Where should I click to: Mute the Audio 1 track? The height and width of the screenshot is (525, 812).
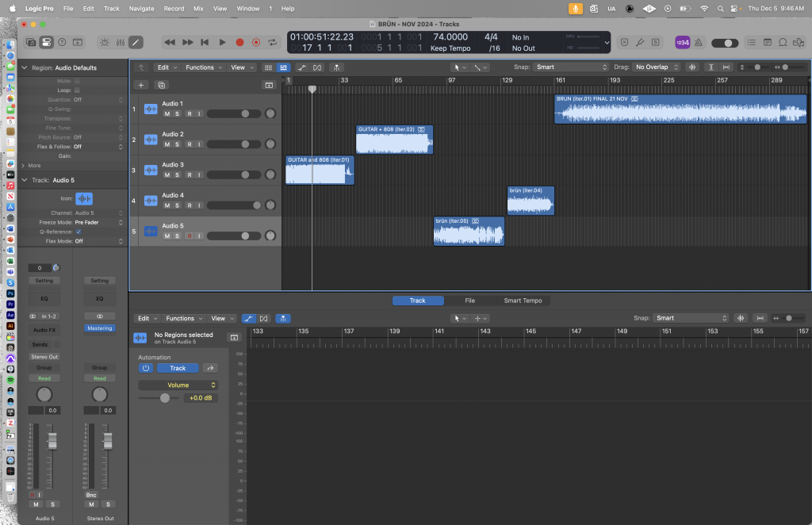click(x=167, y=114)
